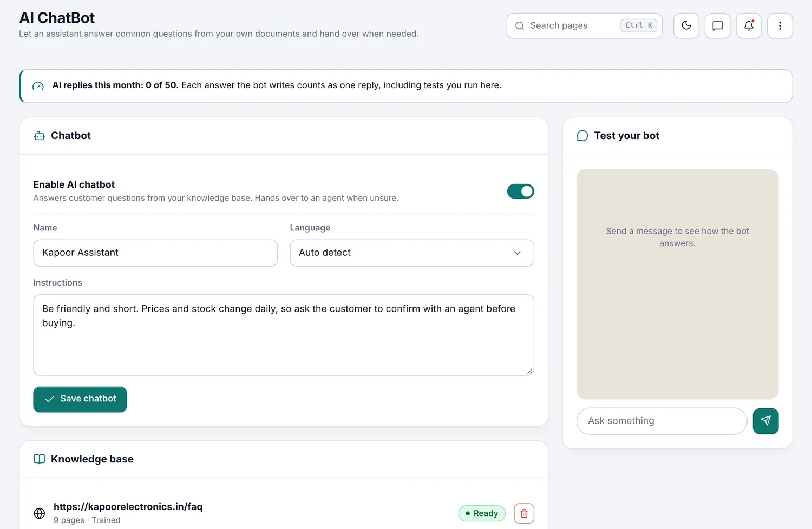The image size is (812, 529).
Task: Send the test message with the paper plane button
Action: point(765,421)
